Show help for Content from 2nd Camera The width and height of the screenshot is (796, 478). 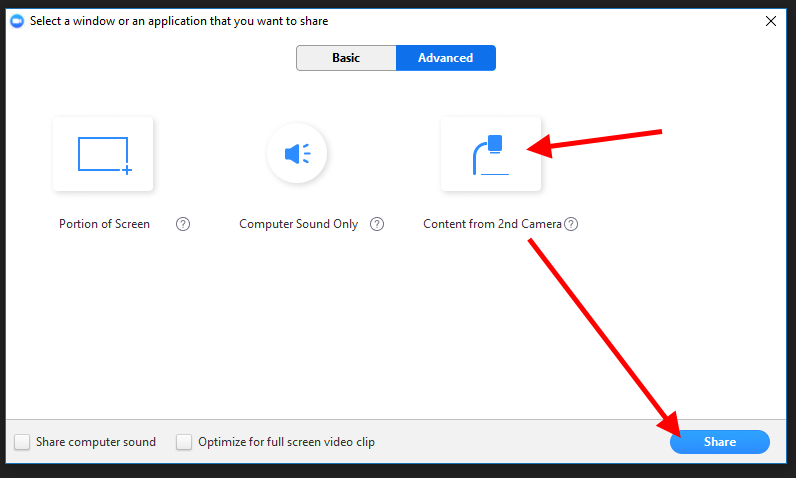571,224
